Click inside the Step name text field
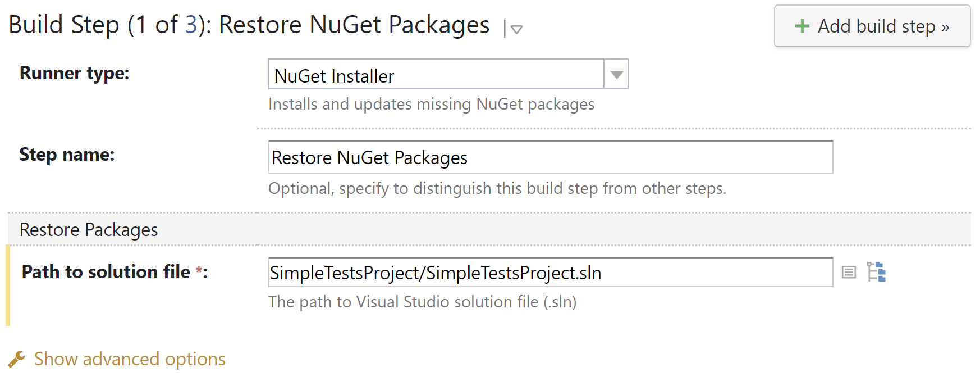Viewport: 980px width, 390px height. click(x=550, y=157)
